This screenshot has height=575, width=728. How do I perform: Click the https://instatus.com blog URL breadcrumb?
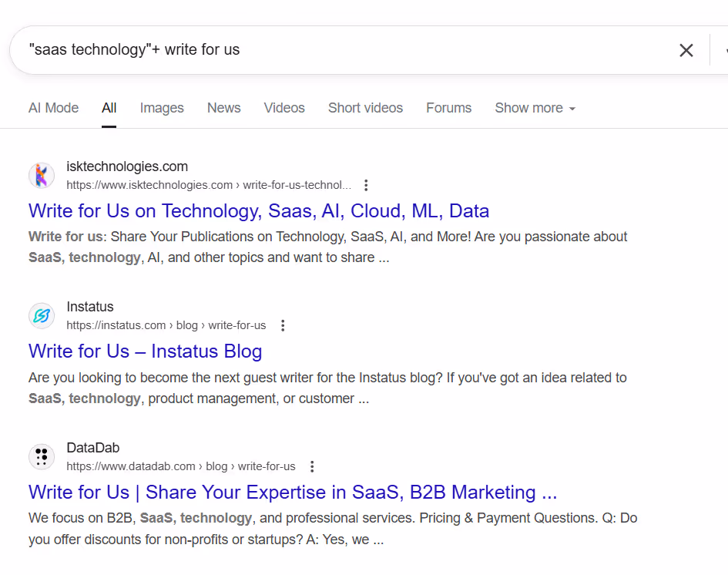166,325
